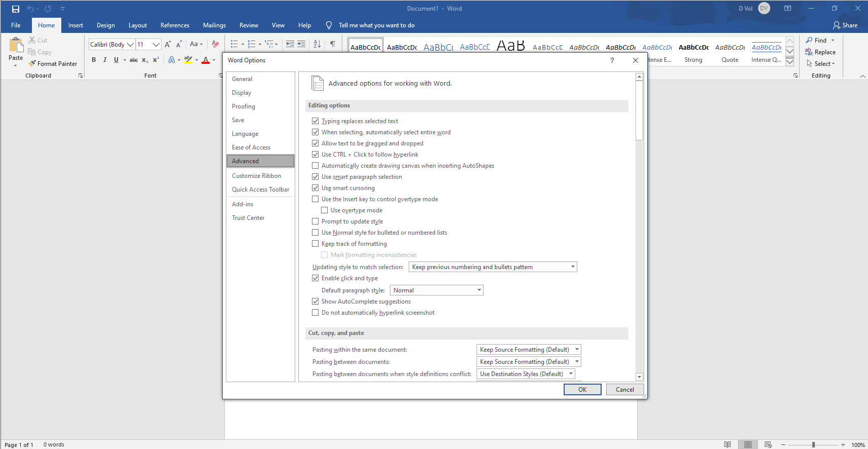Click the Numbering list icon

[x=252, y=44]
